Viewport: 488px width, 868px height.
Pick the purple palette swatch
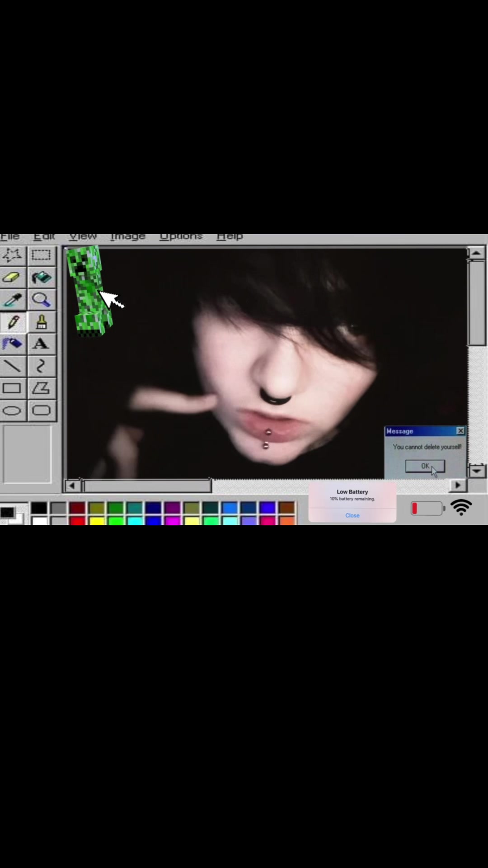pyautogui.click(x=172, y=508)
